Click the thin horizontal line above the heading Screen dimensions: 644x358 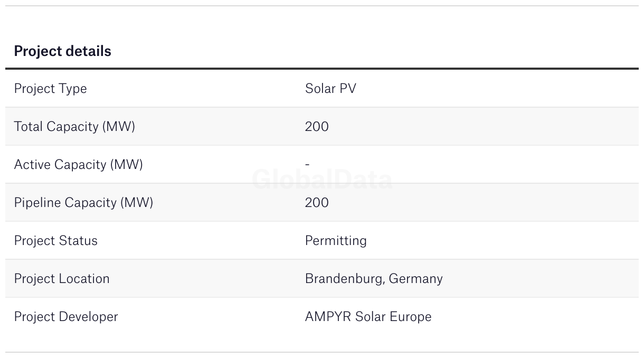tap(322, 6)
